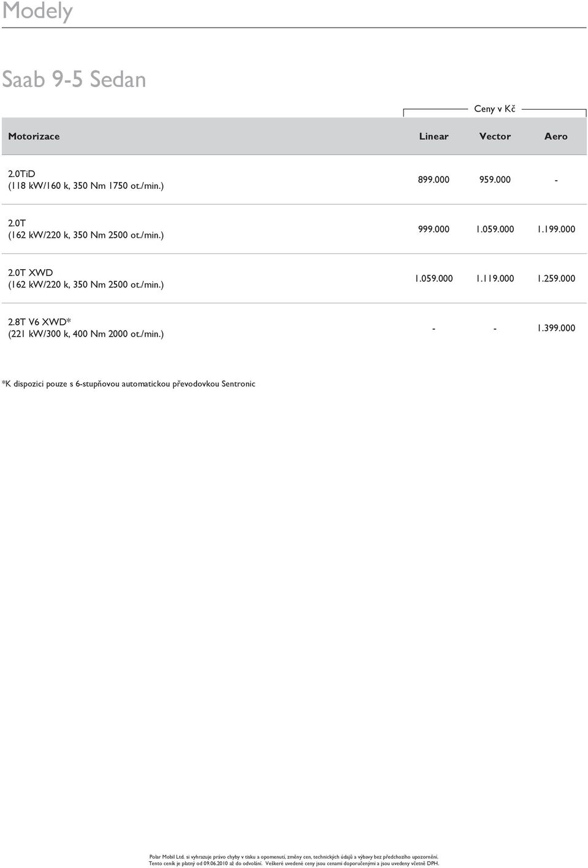Click the Modely page heading
Viewport: 588px width, 868px height.
pyautogui.click(x=37, y=12)
